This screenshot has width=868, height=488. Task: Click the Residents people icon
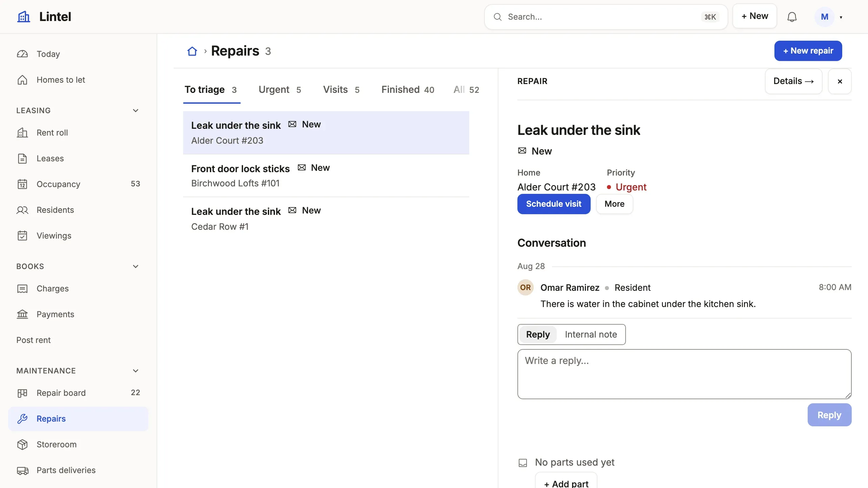(22, 210)
